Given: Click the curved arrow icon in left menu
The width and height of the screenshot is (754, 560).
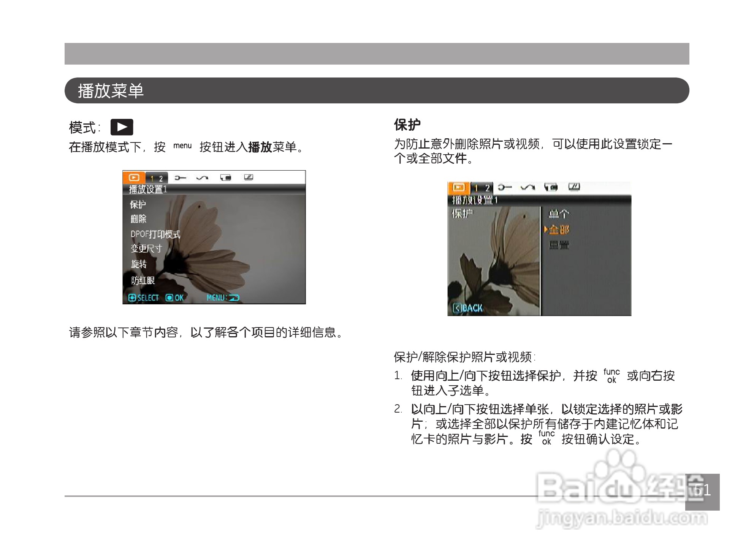Looking at the screenshot, I should click(x=202, y=178).
